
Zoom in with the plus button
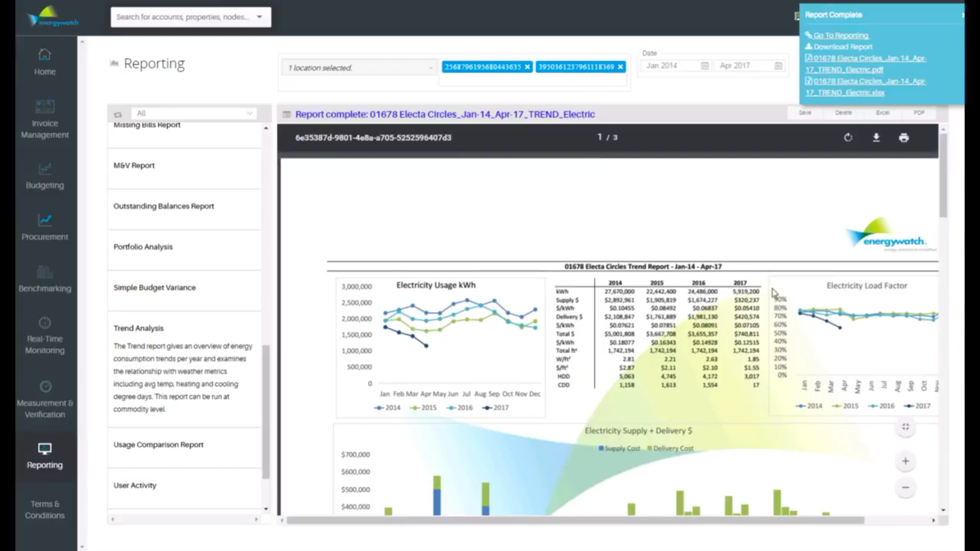pyautogui.click(x=905, y=461)
